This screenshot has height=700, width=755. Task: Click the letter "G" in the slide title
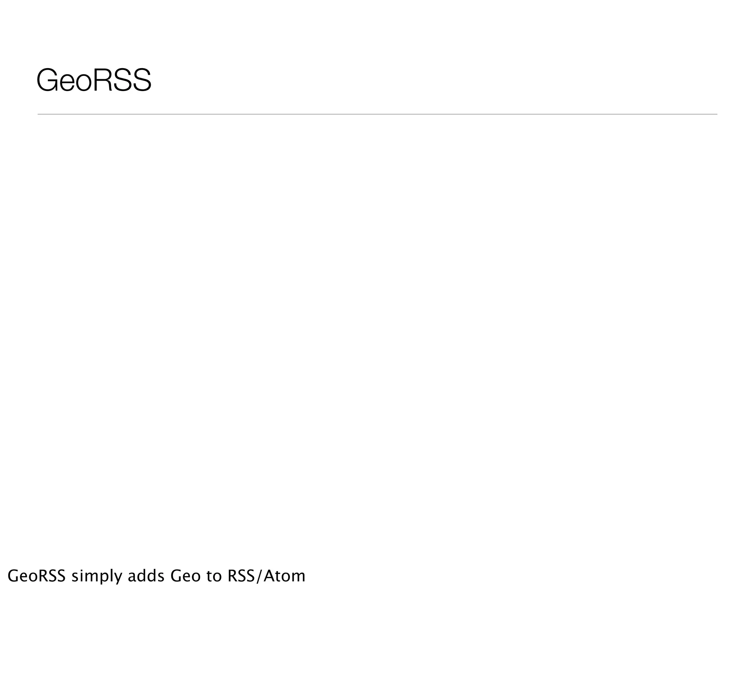47,80
